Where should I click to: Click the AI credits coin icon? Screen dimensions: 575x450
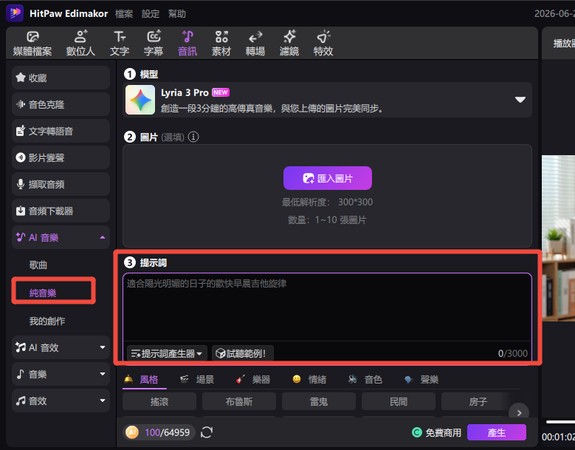coord(132,432)
